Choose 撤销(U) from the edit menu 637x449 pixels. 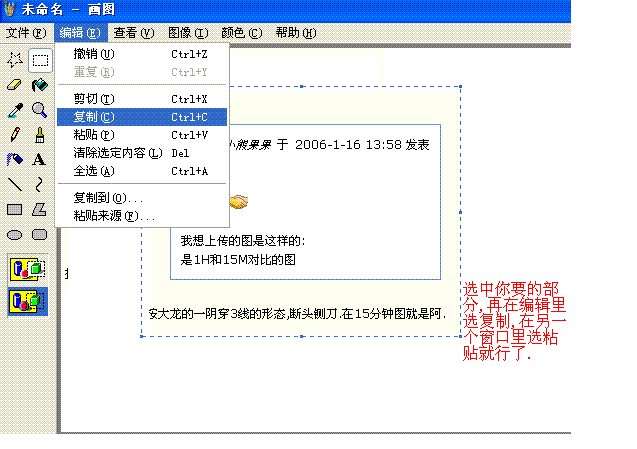[x=142, y=54]
